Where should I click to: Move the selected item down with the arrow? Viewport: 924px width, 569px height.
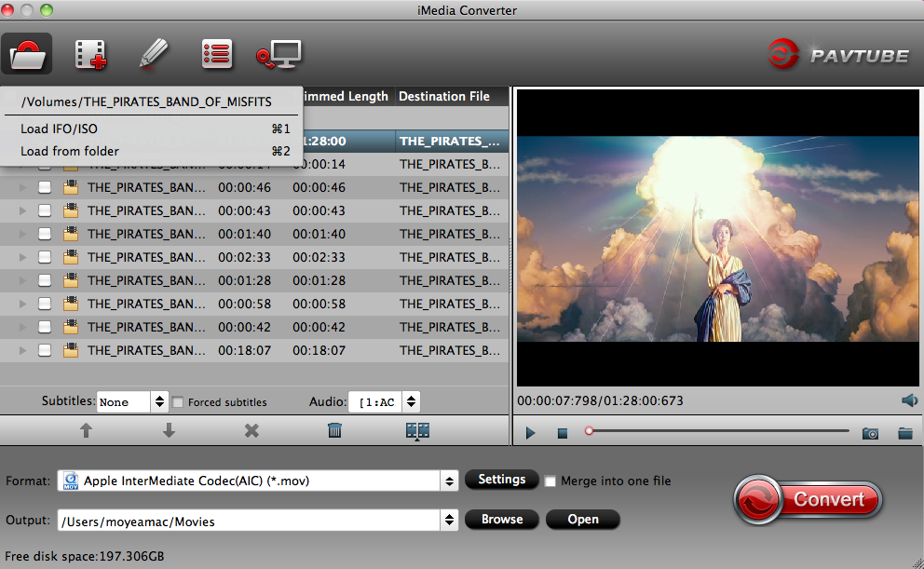pos(170,430)
